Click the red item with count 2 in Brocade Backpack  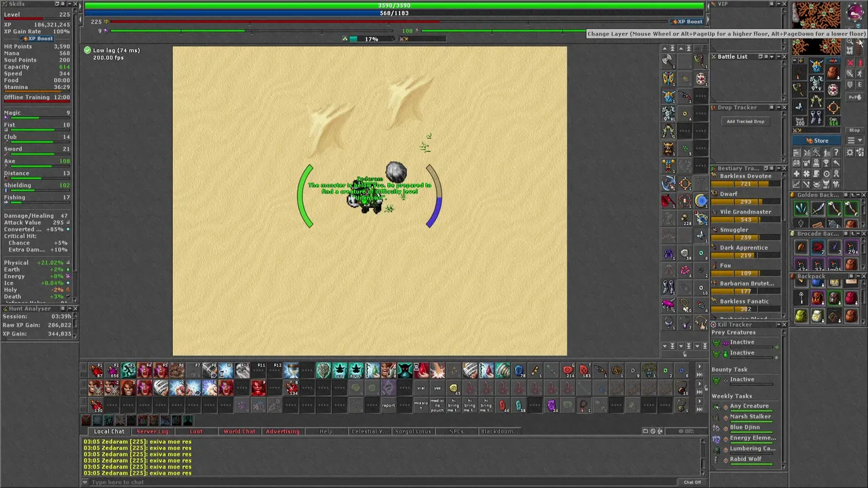[x=818, y=247]
